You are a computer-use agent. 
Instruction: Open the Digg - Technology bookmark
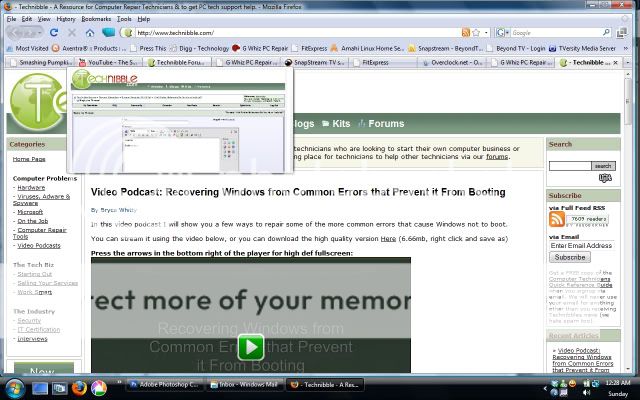(x=199, y=48)
